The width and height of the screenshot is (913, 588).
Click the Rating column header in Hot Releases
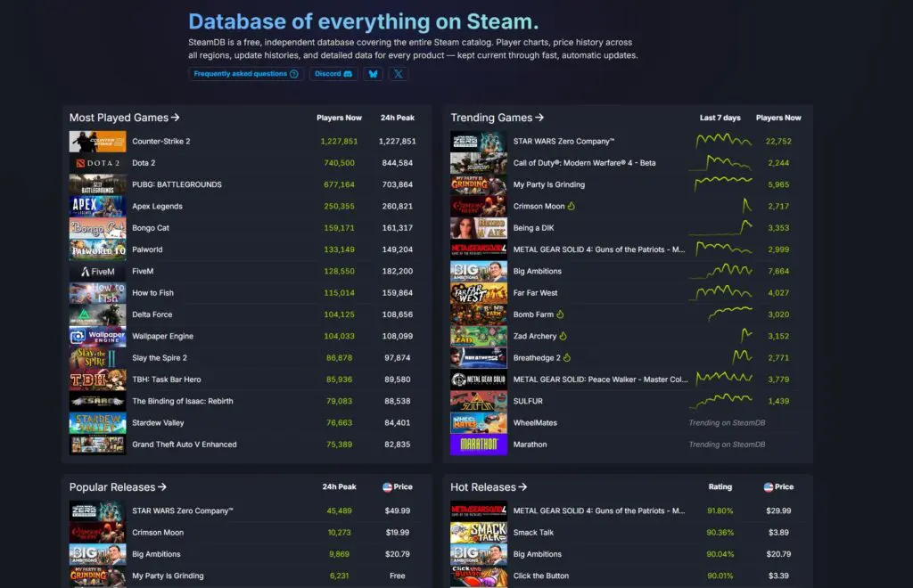[x=720, y=486]
